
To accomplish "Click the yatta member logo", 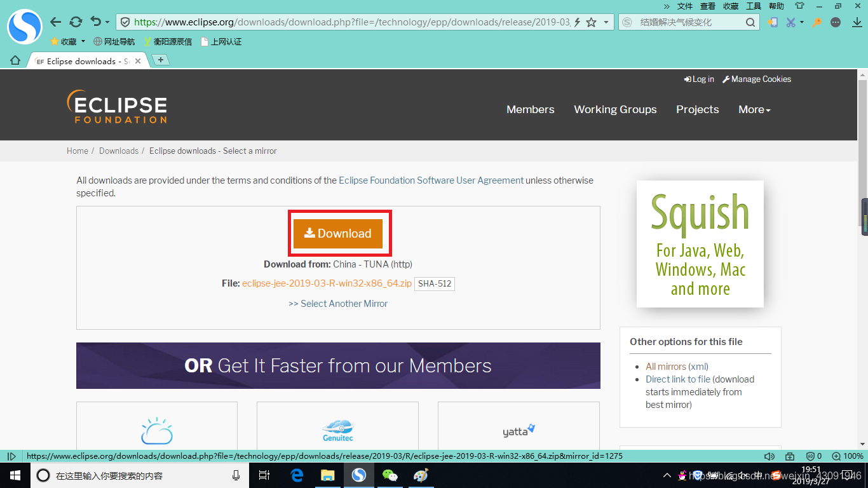I will (x=519, y=430).
